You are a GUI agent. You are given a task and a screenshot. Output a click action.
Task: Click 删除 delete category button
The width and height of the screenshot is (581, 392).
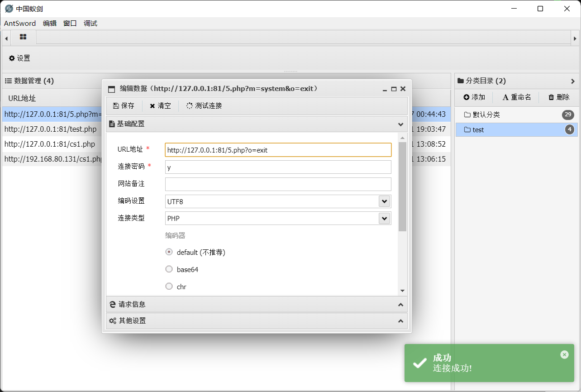coord(559,97)
